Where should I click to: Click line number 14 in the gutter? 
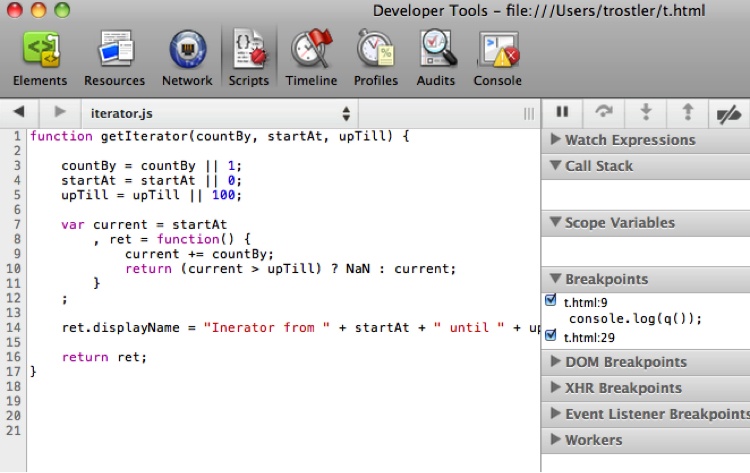pos(13,328)
